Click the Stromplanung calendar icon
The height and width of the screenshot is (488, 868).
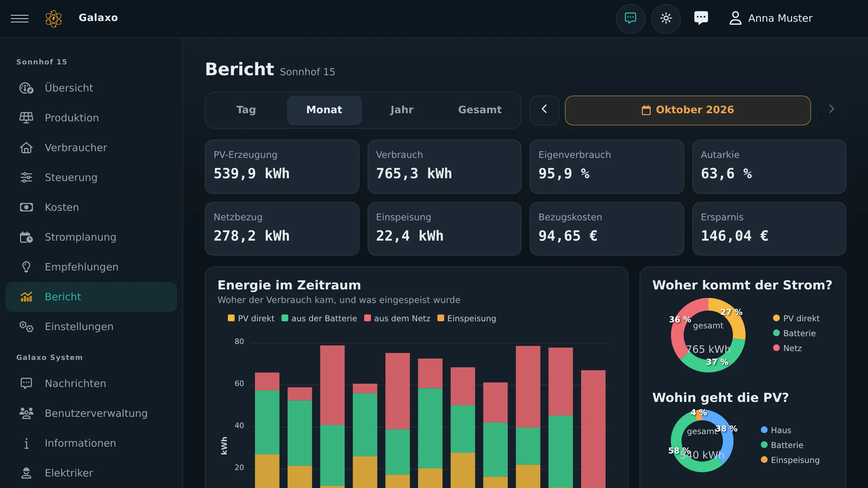click(x=26, y=237)
